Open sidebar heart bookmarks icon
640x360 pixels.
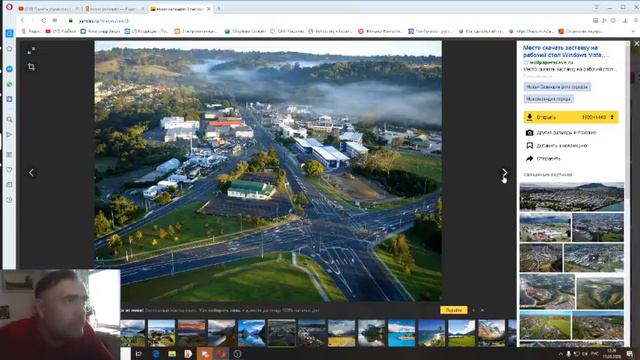(x=9, y=170)
